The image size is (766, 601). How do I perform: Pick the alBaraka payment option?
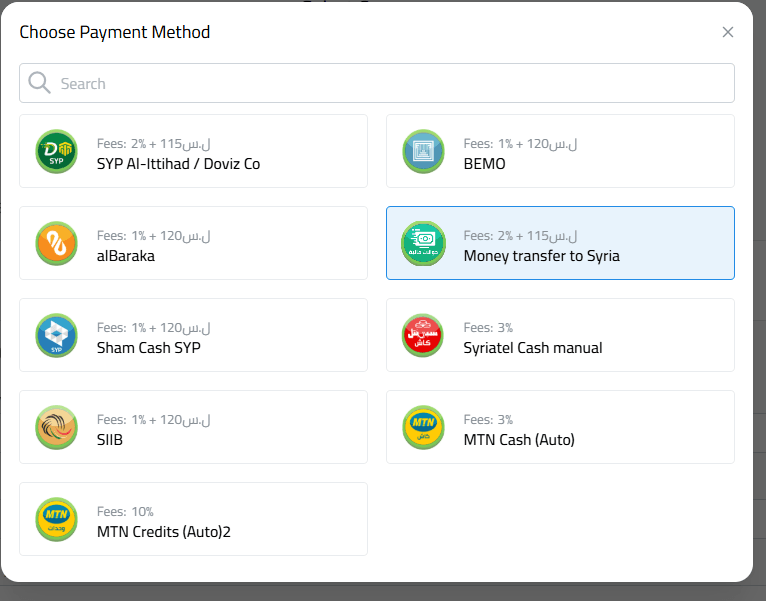(193, 243)
